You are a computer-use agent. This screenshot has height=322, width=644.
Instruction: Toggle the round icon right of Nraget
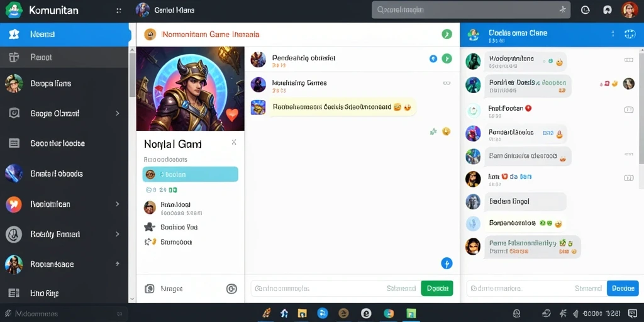coord(231,289)
